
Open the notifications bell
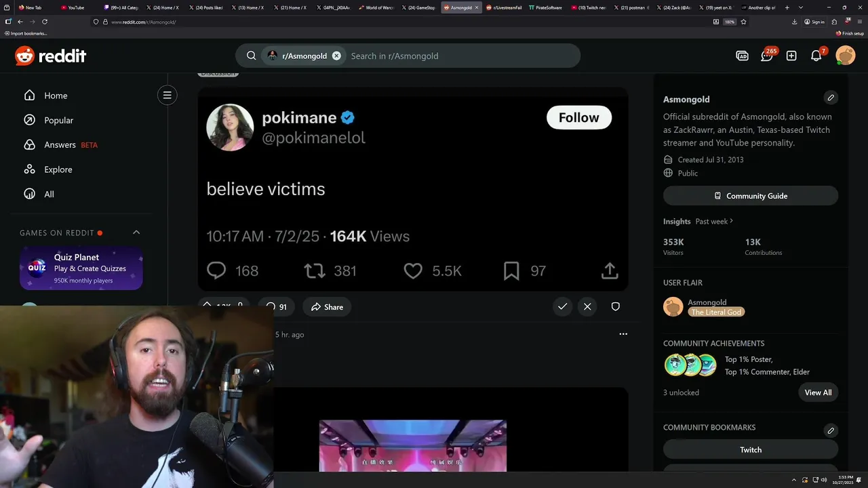pyautogui.click(x=816, y=56)
